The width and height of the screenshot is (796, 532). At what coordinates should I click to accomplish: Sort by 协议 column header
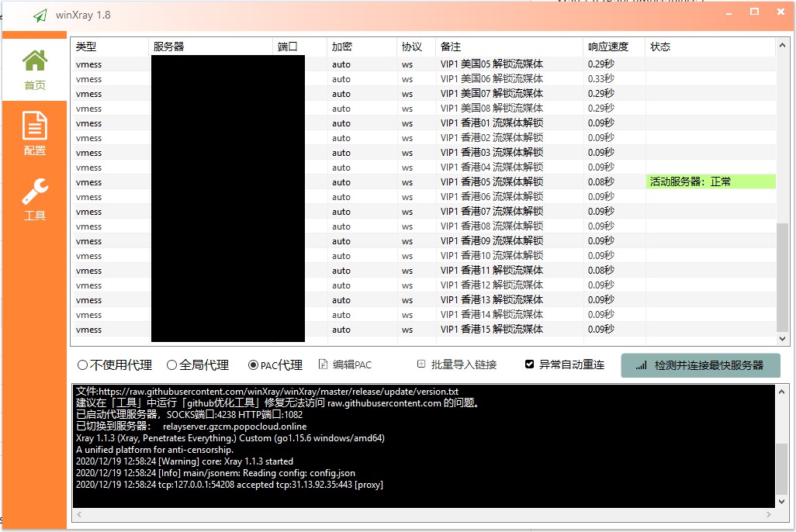416,47
